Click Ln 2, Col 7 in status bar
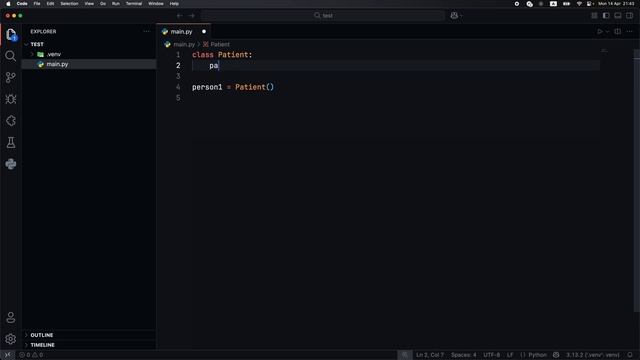Image resolution: width=640 pixels, height=360 pixels. pos(430,355)
